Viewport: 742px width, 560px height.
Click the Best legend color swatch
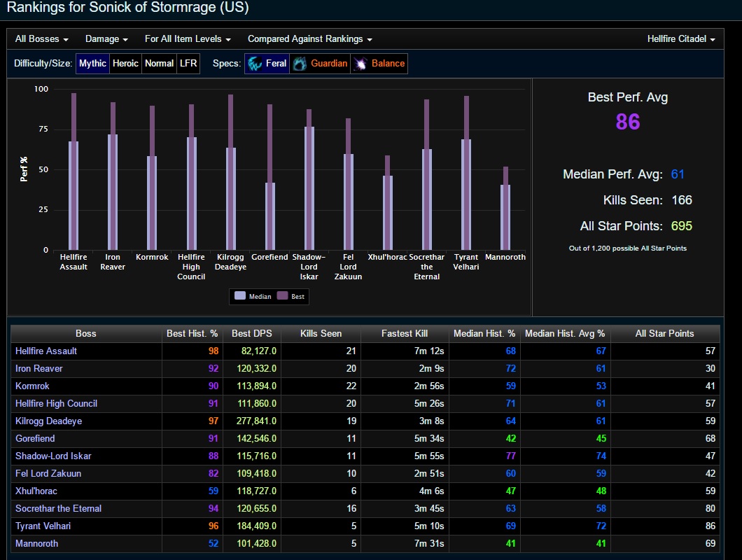283,296
